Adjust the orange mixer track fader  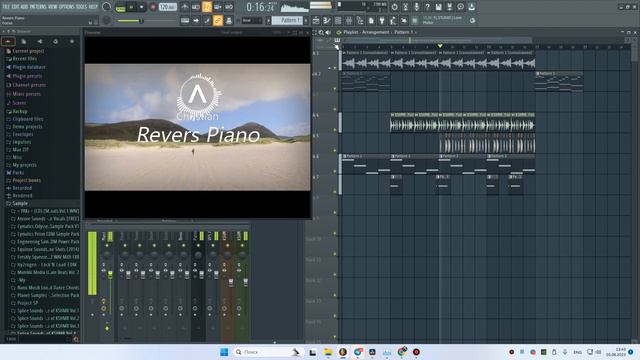coord(231,282)
